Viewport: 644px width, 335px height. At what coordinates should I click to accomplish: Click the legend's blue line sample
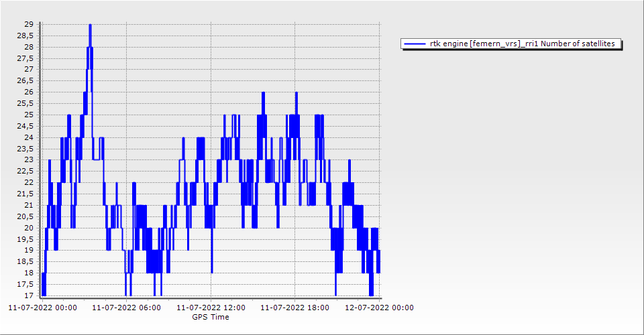(415, 44)
